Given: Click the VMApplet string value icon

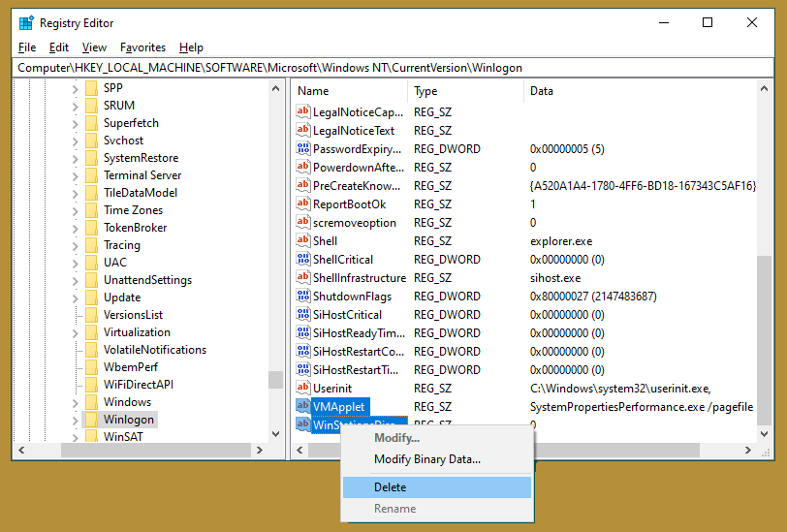Looking at the screenshot, I should (x=302, y=406).
